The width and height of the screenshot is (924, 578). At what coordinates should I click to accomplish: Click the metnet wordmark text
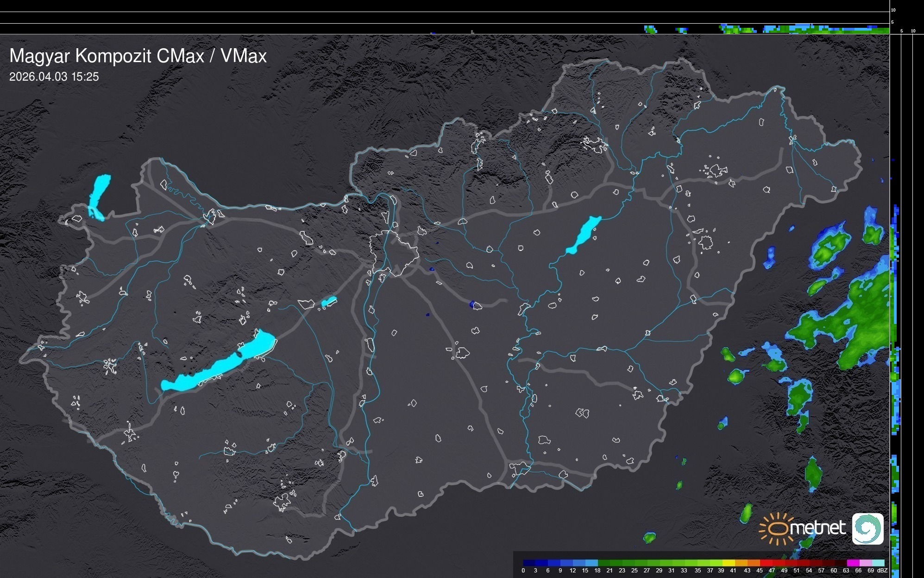point(817,528)
